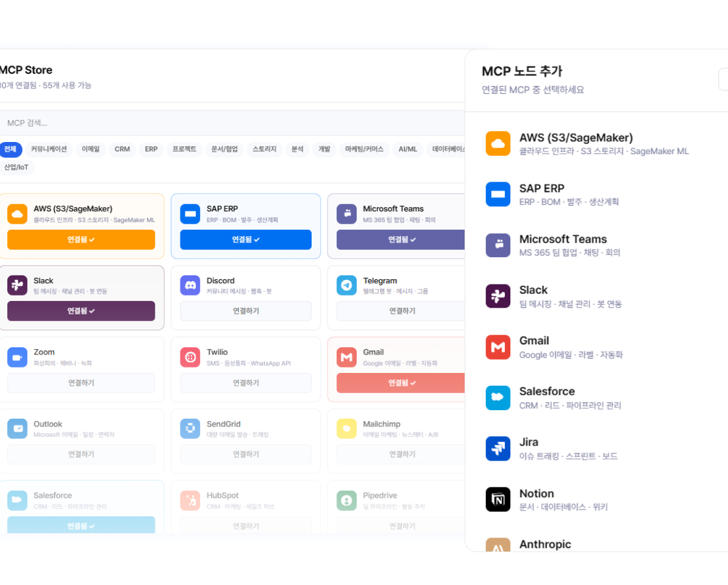
Task: Select the 전체 category filter
Action: (x=10, y=149)
